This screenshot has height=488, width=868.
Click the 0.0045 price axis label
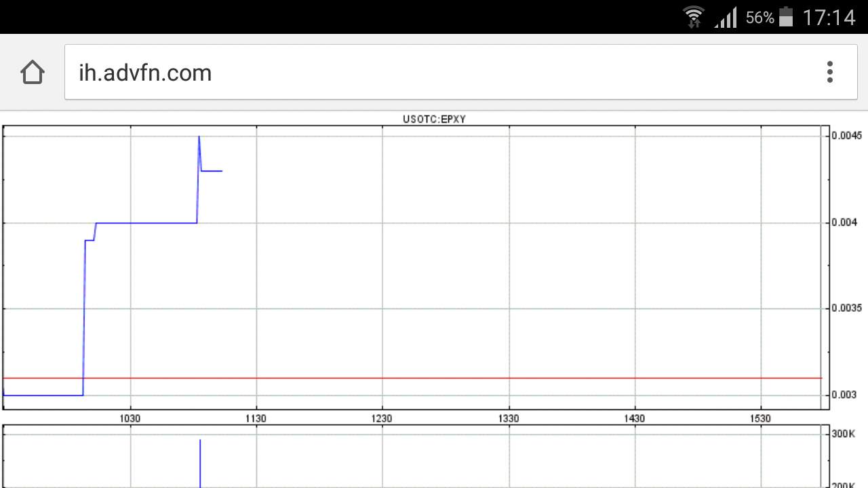coord(846,136)
